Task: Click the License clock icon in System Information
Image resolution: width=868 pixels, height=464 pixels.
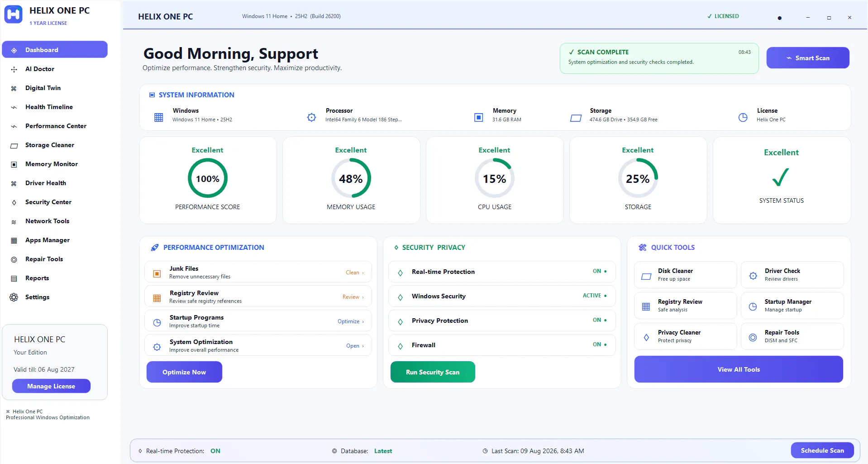Action: (x=743, y=117)
